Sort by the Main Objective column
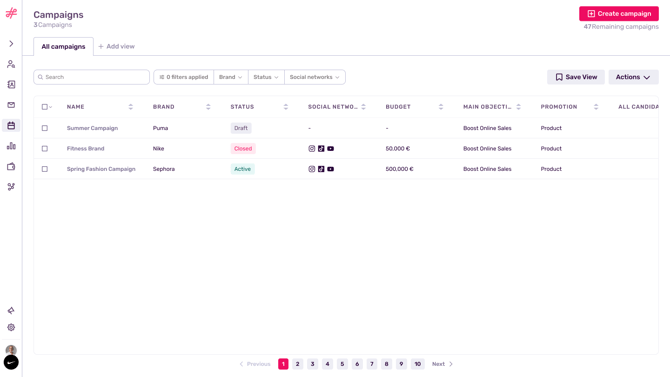The image size is (670, 377). point(518,107)
